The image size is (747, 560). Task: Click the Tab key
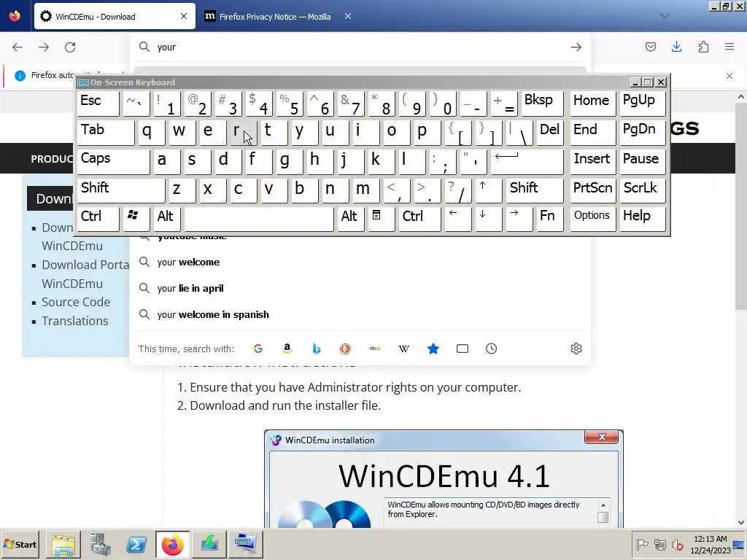106,133
